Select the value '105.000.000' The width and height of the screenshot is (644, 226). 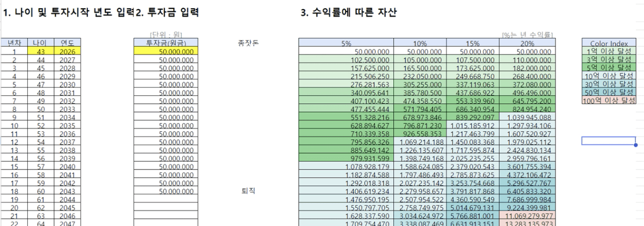[420, 60]
